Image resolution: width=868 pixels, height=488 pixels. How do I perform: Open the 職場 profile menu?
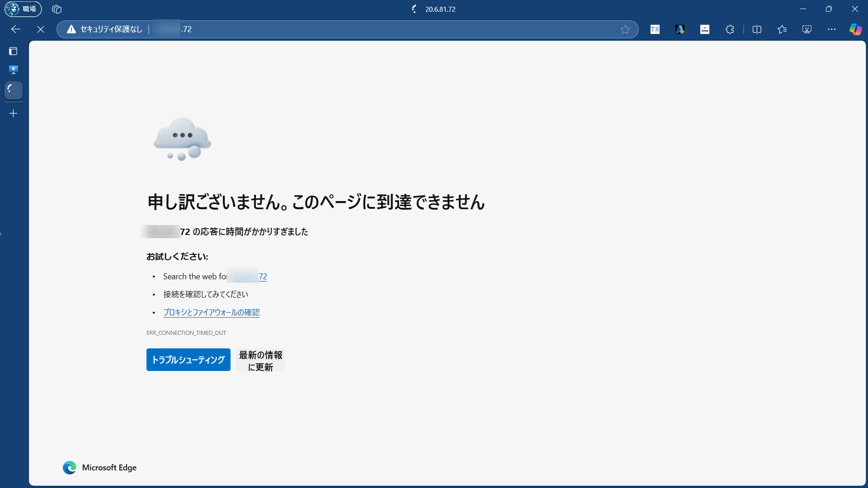[23, 9]
